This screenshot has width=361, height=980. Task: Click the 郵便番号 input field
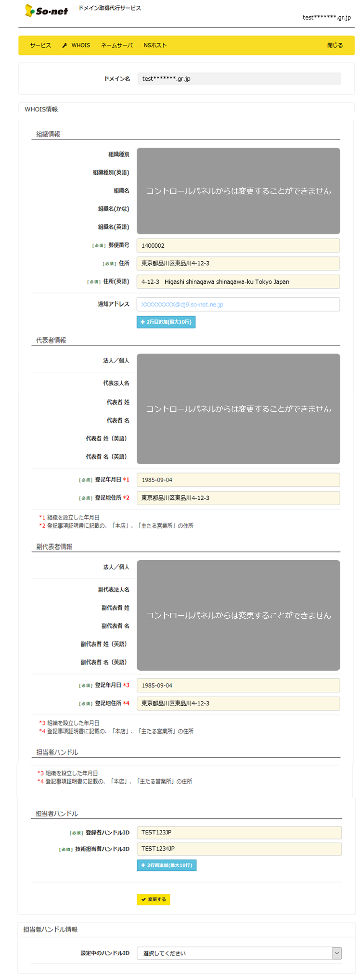(238, 245)
